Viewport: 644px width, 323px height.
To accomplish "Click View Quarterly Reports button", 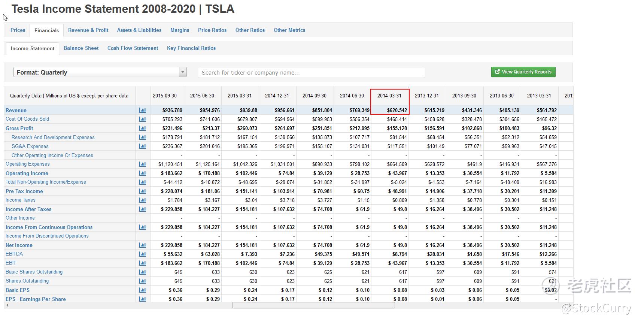I will pos(523,72).
